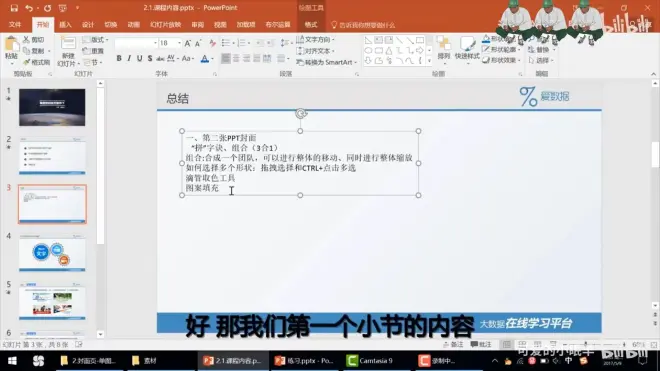Expand the shapes gallery more arrow

click(x=429, y=61)
